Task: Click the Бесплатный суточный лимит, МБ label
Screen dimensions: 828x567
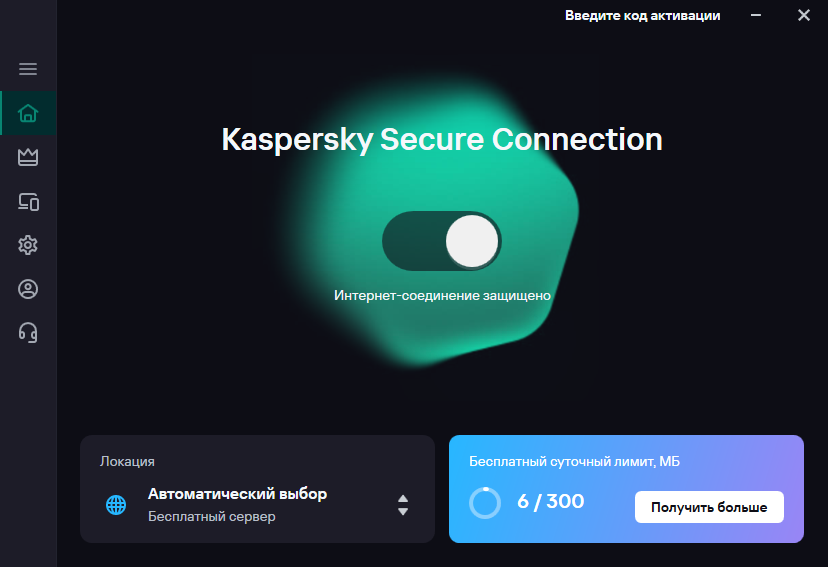Action: pos(574,461)
